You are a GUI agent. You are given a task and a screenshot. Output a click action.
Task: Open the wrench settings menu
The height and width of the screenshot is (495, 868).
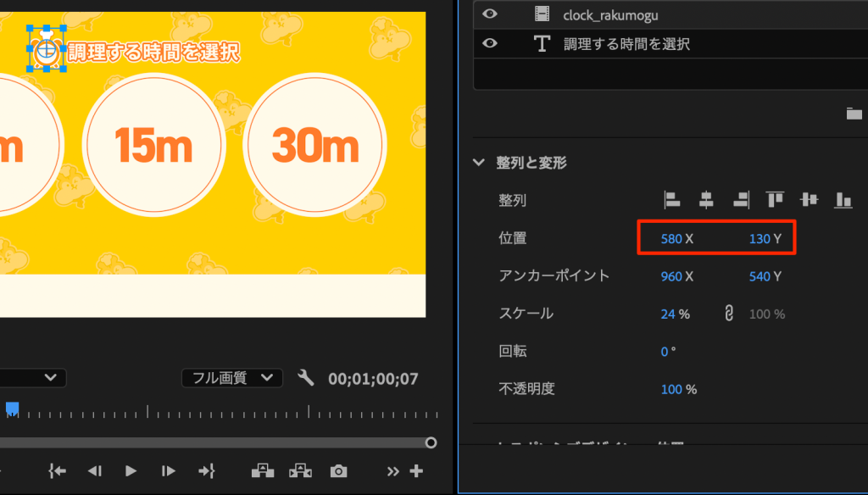pyautogui.click(x=306, y=378)
